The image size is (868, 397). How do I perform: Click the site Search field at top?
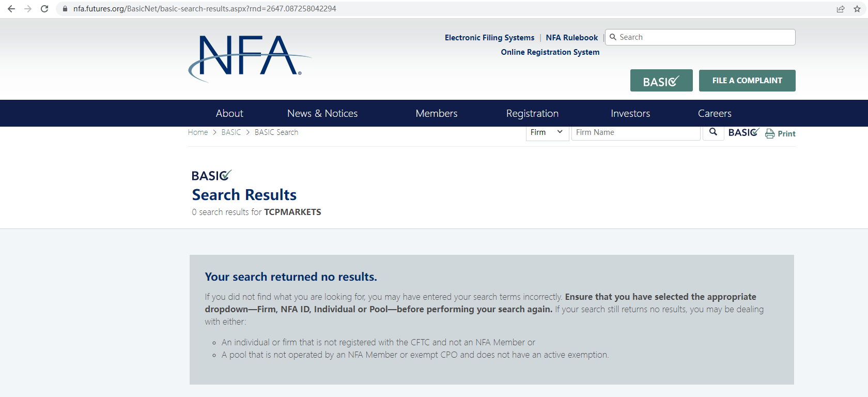[x=700, y=37]
